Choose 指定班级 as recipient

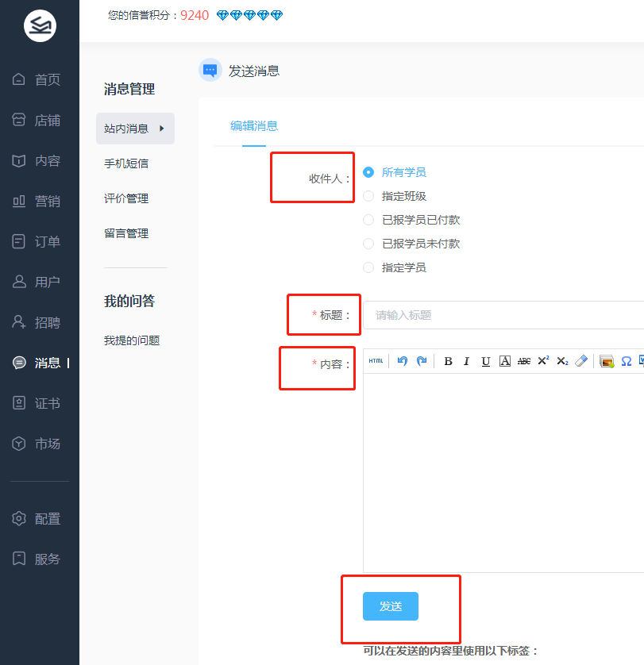[x=368, y=196]
